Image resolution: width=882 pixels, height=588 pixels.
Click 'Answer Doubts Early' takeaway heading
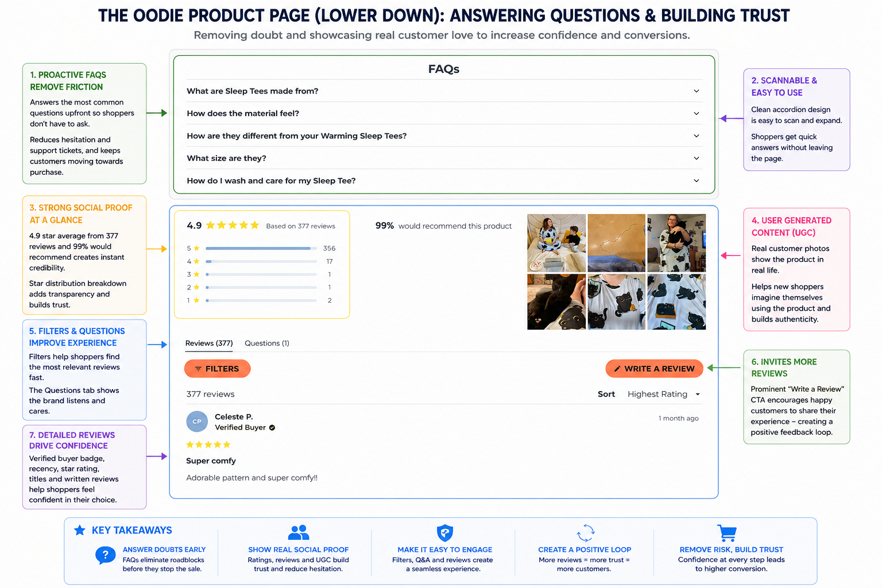[164, 550]
